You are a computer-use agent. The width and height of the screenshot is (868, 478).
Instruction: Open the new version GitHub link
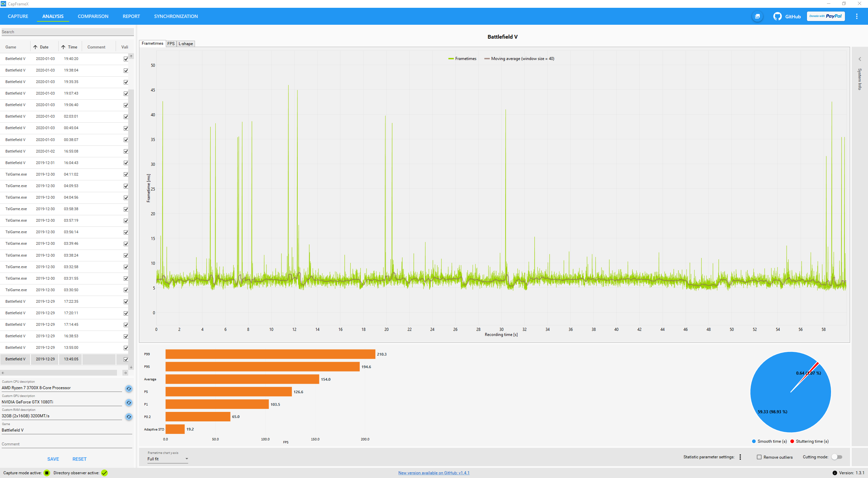click(434, 473)
